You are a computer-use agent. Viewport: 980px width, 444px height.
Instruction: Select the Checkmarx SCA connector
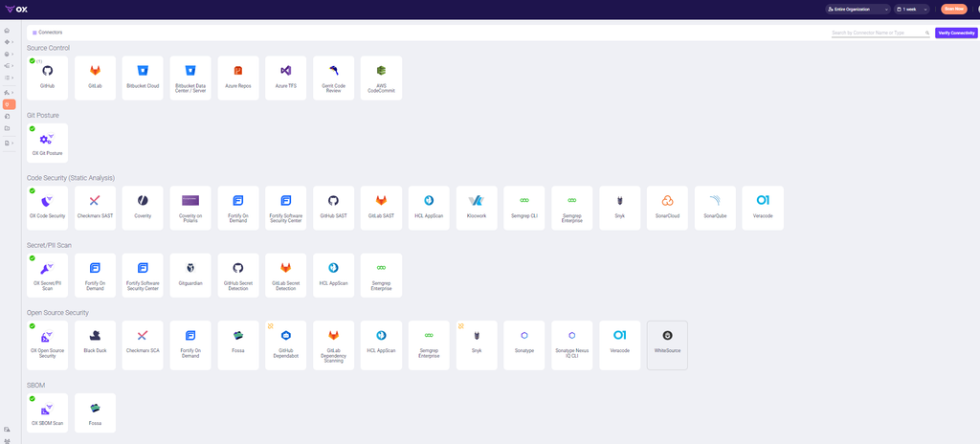pos(143,345)
